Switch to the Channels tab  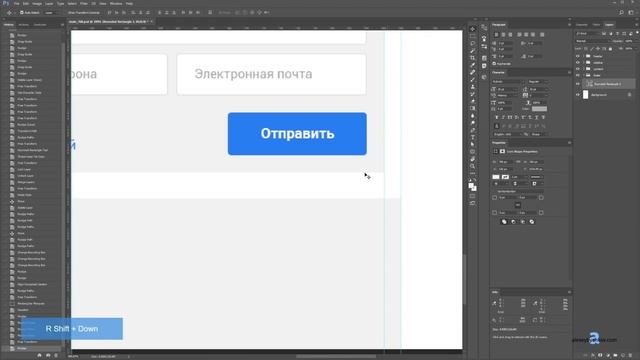pyautogui.click(x=581, y=25)
